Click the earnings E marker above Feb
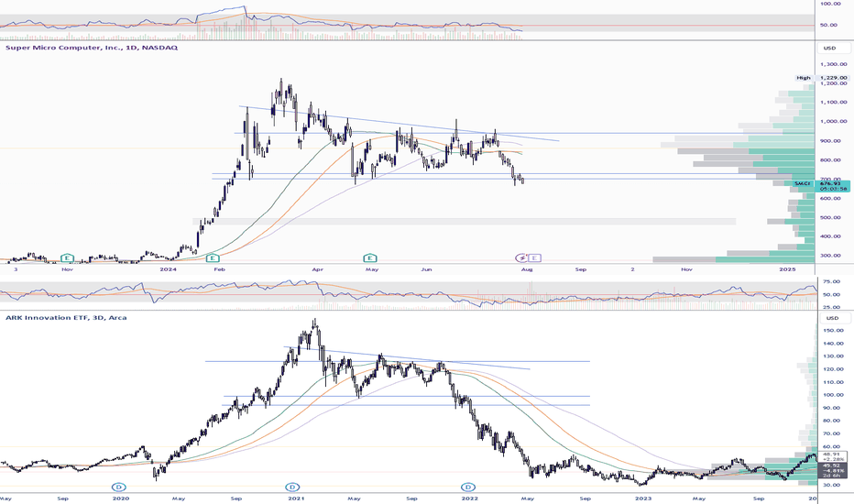 [x=213, y=257]
